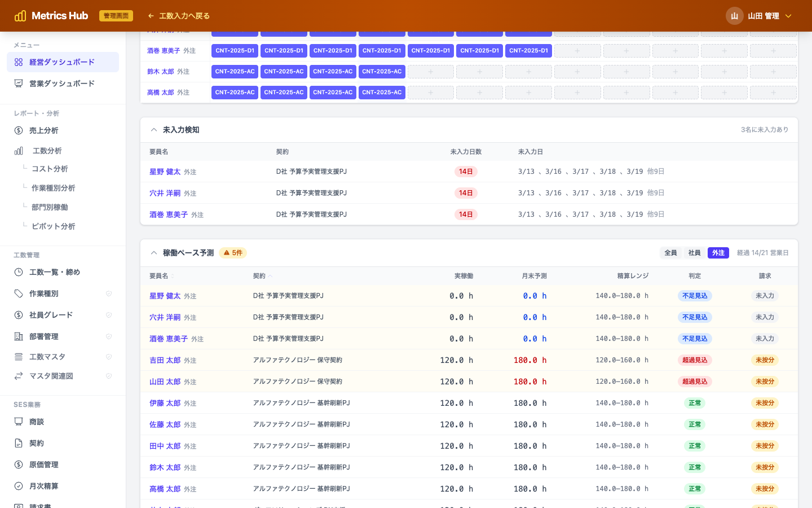Click first CNT-2025-AC cell for 鈴木 太郎
Screen dimensions: 812x508
pyautogui.click(x=235, y=72)
